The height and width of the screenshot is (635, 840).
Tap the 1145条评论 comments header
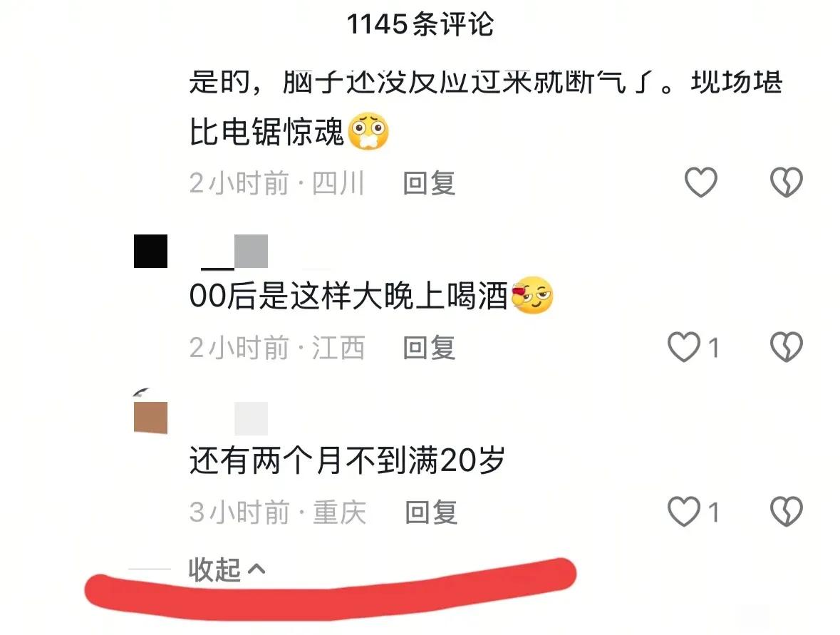click(x=420, y=24)
